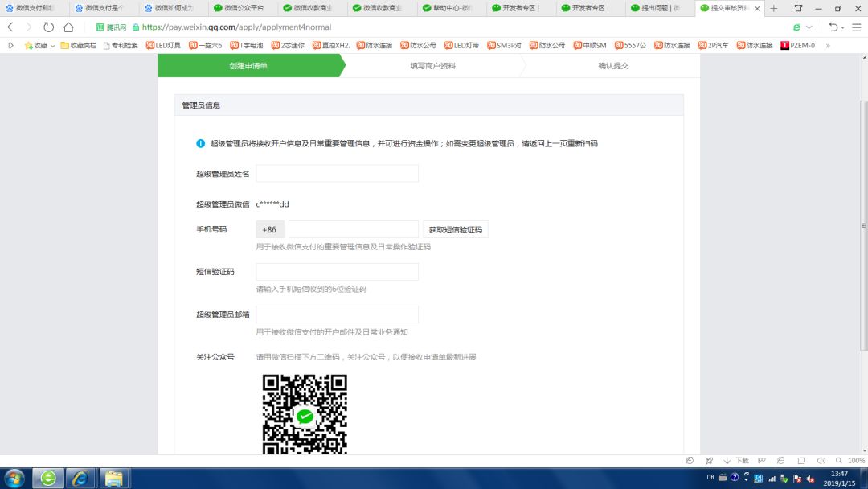This screenshot has height=489, width=868.
Task: Reload the page with the refresh icon
Action: click(x=49, y=27)
